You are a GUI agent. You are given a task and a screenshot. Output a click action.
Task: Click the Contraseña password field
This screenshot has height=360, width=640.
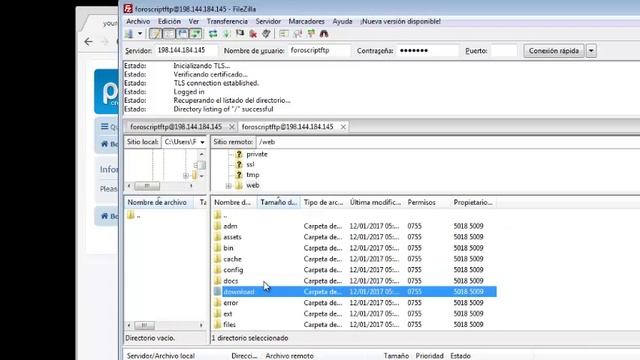coord(428,51)
